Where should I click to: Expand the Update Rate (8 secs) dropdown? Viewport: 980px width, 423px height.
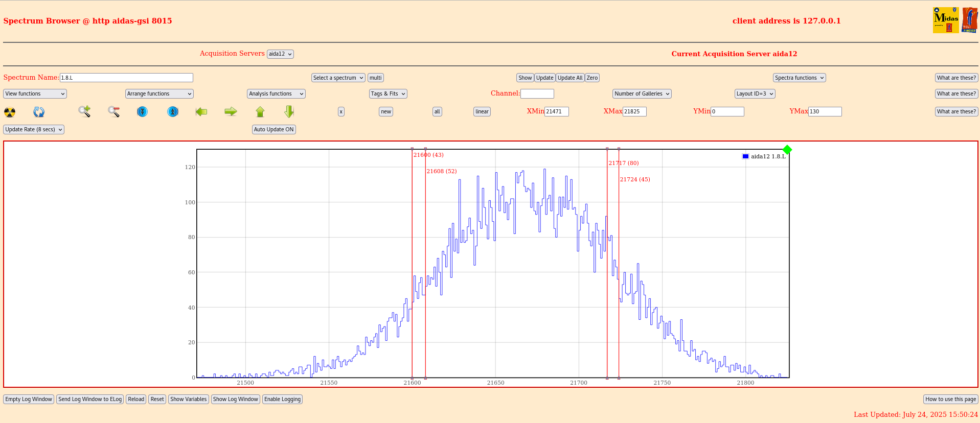34,130
